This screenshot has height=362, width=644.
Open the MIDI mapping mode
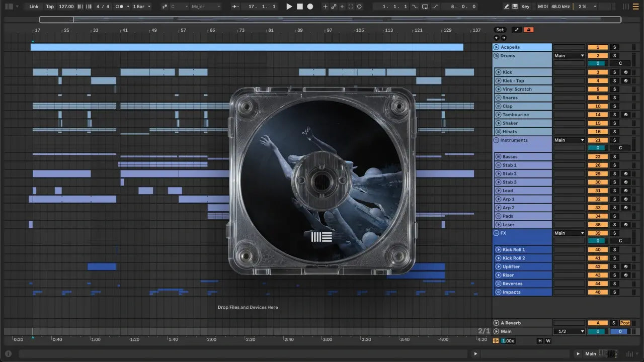pyautogui.click(x=542, y=7)
